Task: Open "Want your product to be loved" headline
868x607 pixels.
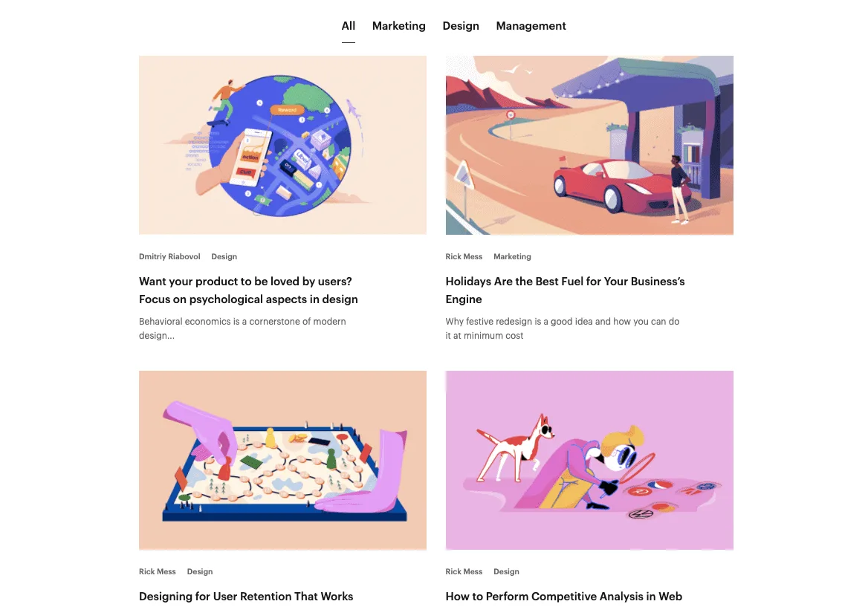Action: 248,290
